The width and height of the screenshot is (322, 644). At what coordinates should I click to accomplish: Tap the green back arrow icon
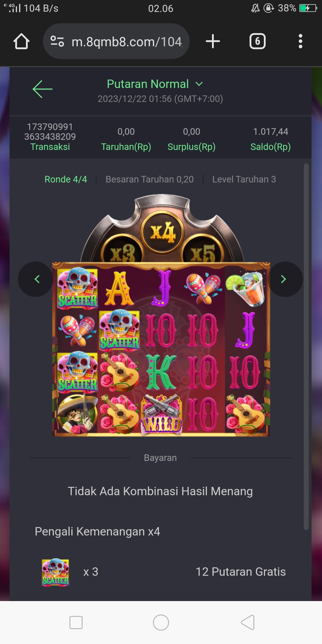[42, 89]
